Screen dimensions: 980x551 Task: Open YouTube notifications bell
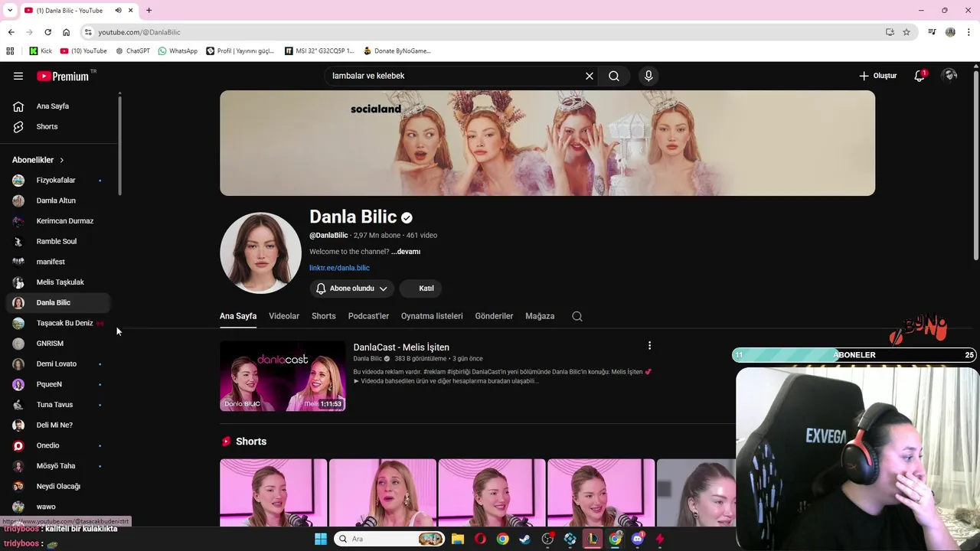(x=920, y=76)
